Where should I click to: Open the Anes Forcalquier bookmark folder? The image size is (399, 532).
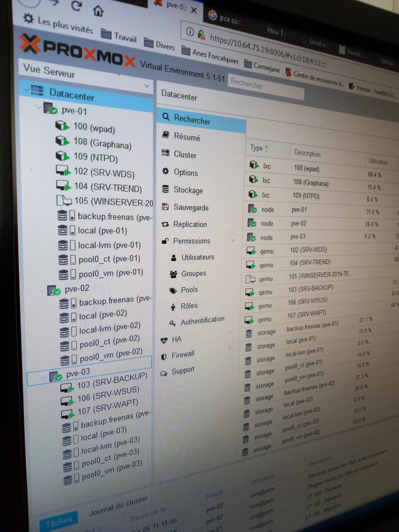210,55
